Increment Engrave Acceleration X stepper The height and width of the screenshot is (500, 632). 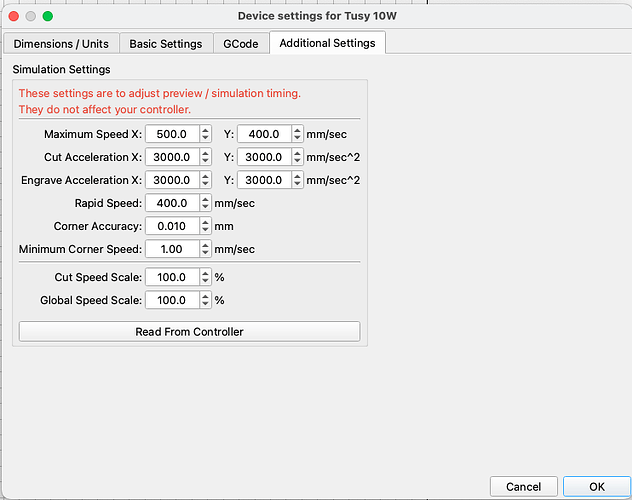click(205, 176)
